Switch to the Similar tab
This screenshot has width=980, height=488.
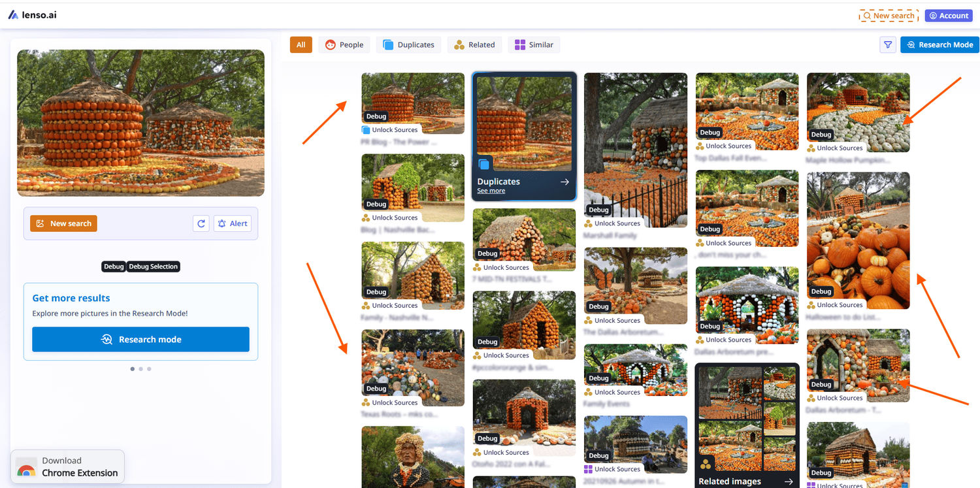point(534,45)
